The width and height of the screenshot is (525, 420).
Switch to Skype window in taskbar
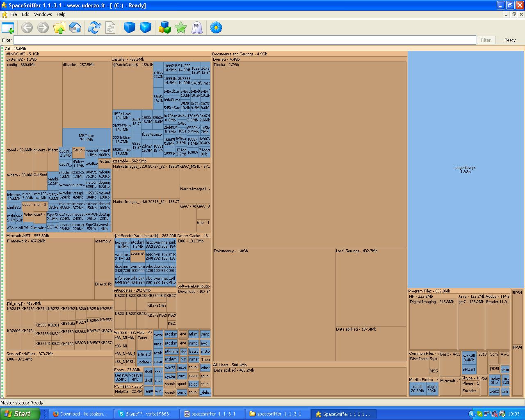(x=146, y=414)
